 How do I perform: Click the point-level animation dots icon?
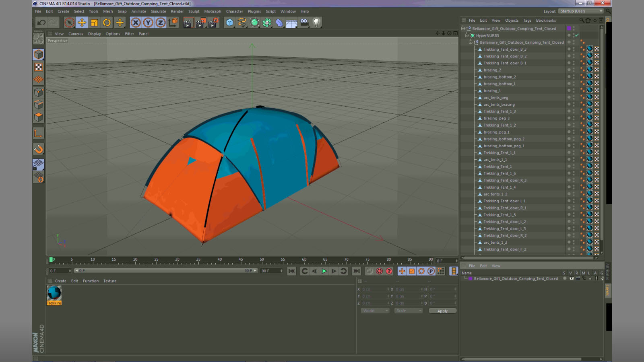pyautogui.click(x=441, y=271)
